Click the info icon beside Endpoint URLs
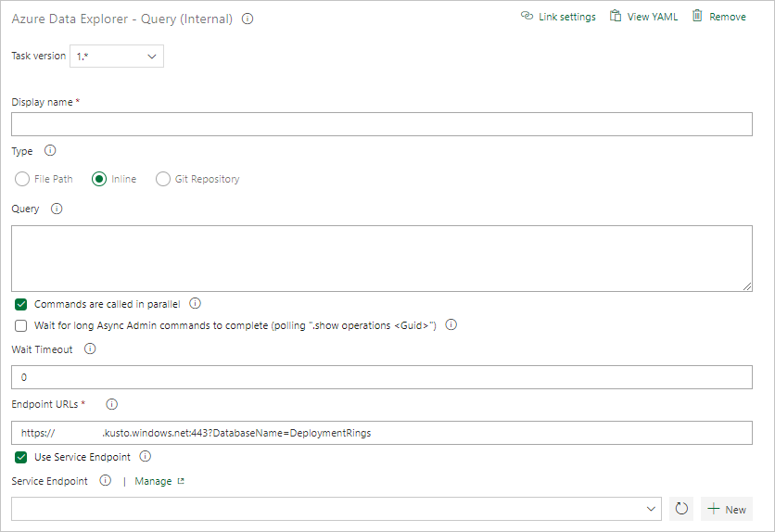This screenshot has width=775, height=532. point(112,404)
